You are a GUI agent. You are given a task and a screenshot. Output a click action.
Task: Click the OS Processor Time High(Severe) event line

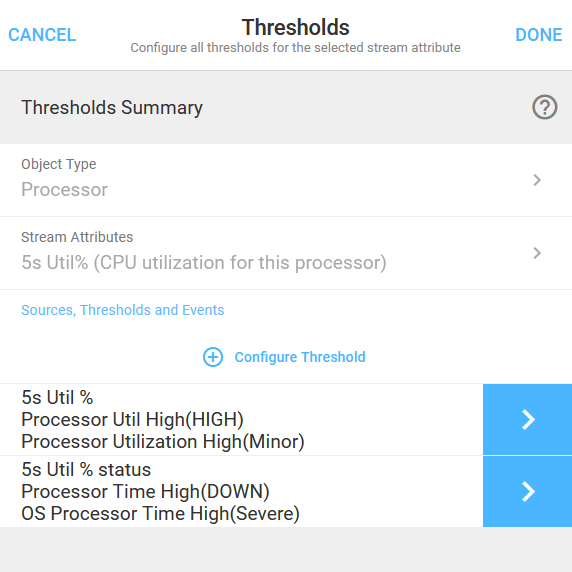click(x=161, y=514)
